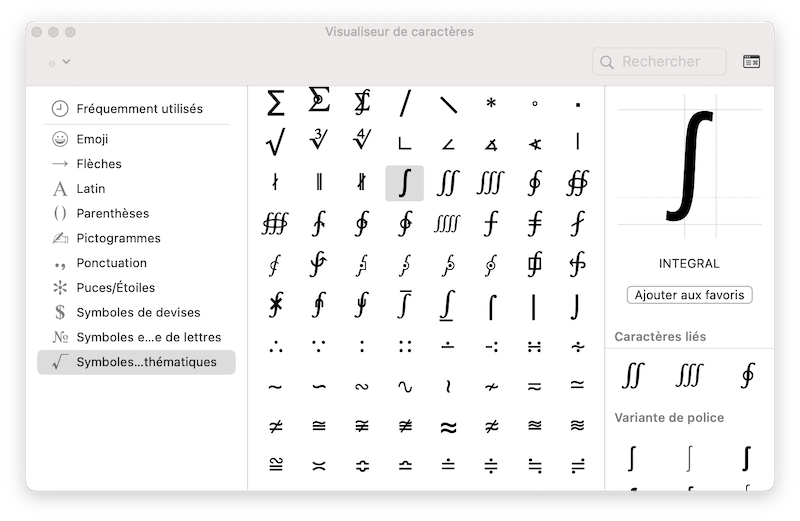Select the quadruple integral symbol
Viewport: 800px width, 521px height.
[x=447, y=224]
